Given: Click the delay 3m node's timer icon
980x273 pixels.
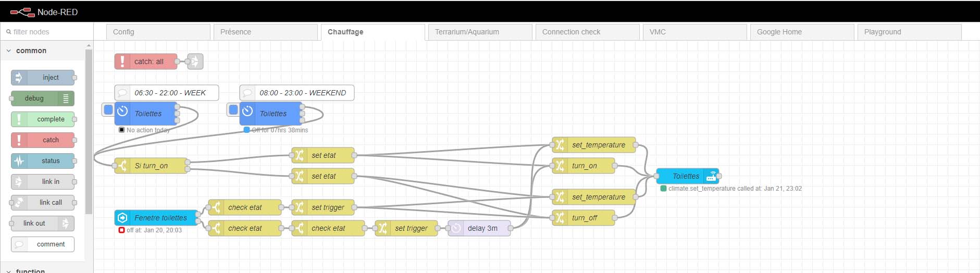Looking at the screenshot, I should [456, 228].
